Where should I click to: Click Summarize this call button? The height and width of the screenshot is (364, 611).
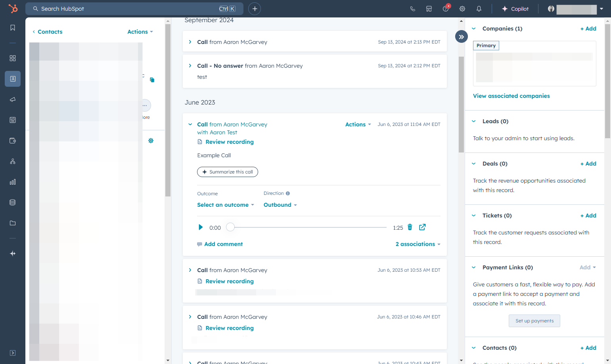coord(228,172)
